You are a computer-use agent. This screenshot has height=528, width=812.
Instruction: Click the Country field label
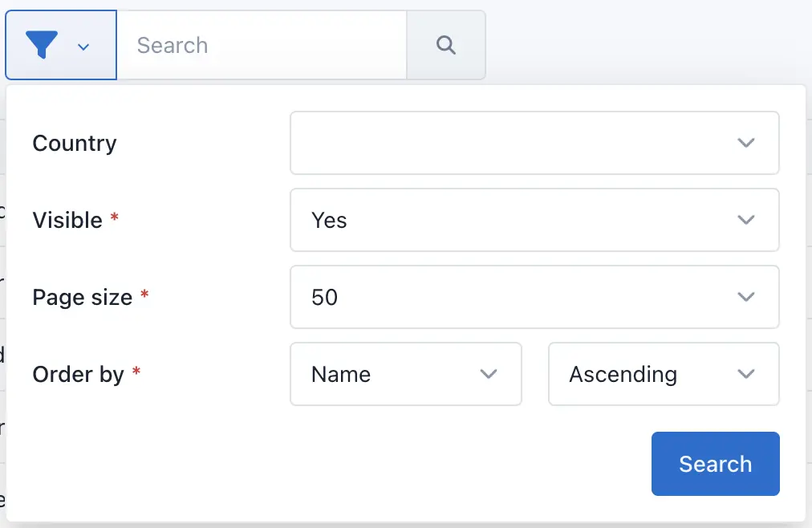[x=75, y=144]
